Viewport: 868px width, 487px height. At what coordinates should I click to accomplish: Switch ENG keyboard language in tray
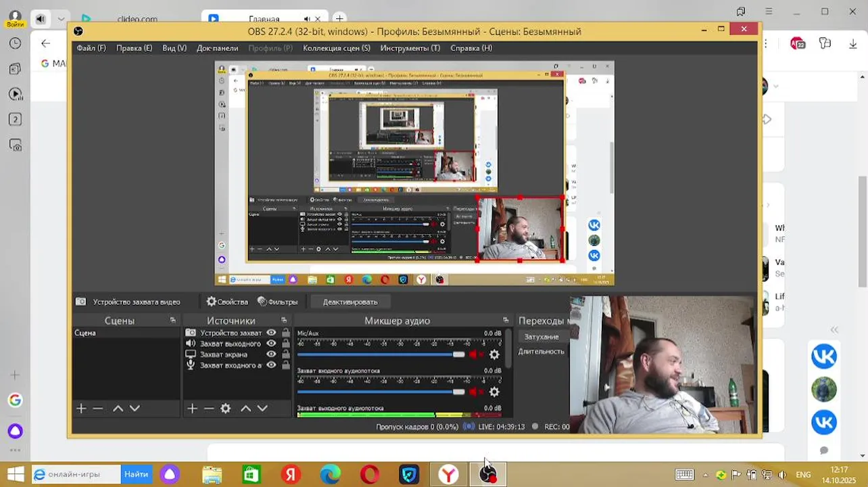point(803,474)
